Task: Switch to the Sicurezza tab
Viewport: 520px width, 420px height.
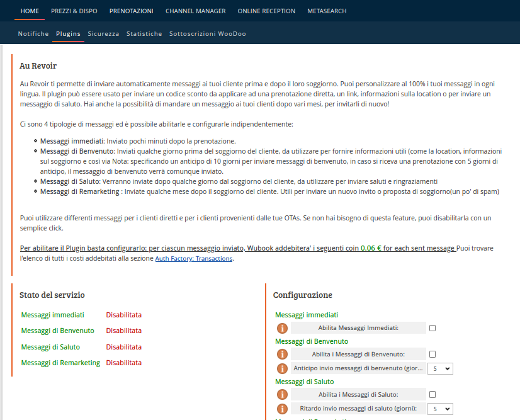Action: [103, 33]
